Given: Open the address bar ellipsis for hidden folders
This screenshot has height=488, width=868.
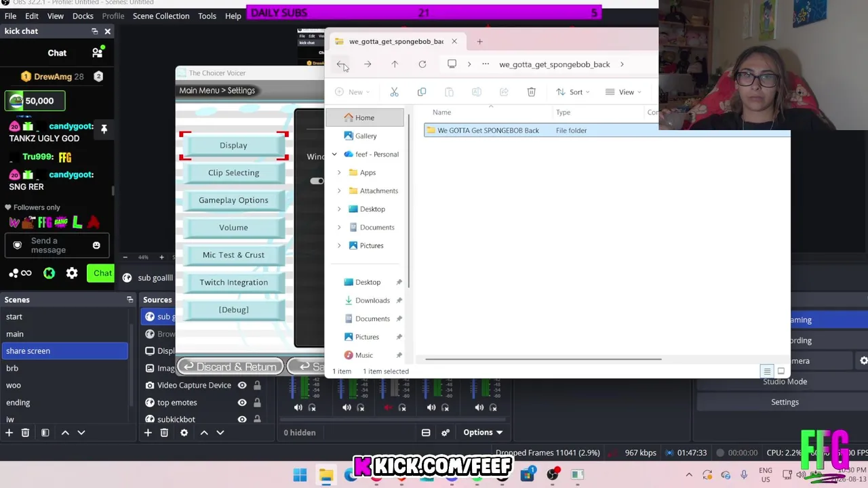Looking at the screenshot, I should pyautogui.click(x=486, y=64).
